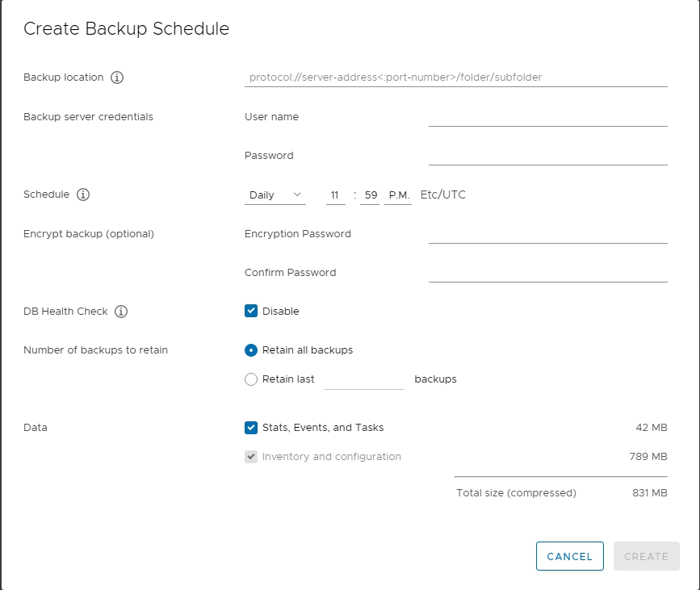Image resolution: width=700 pixels, height=590 pixels.
Task: Click the Password input field
Action: pos(548,156)
